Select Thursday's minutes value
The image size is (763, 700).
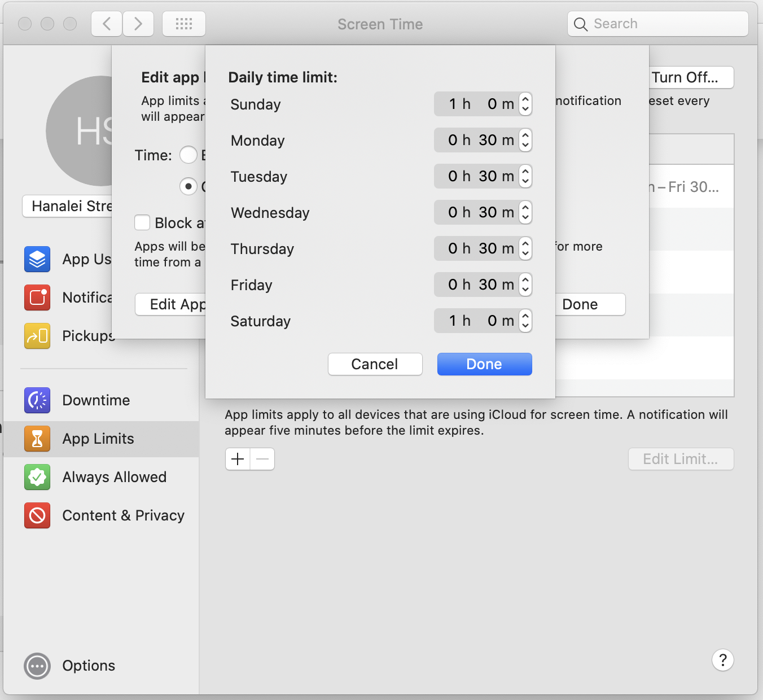click(488, 248)
